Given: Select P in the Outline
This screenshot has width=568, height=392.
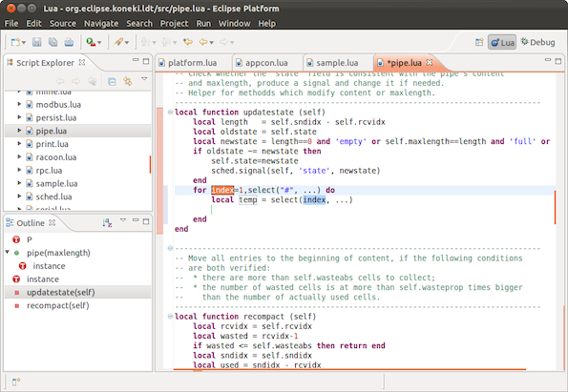Looking at the screenshot, I should coord(30,239).
